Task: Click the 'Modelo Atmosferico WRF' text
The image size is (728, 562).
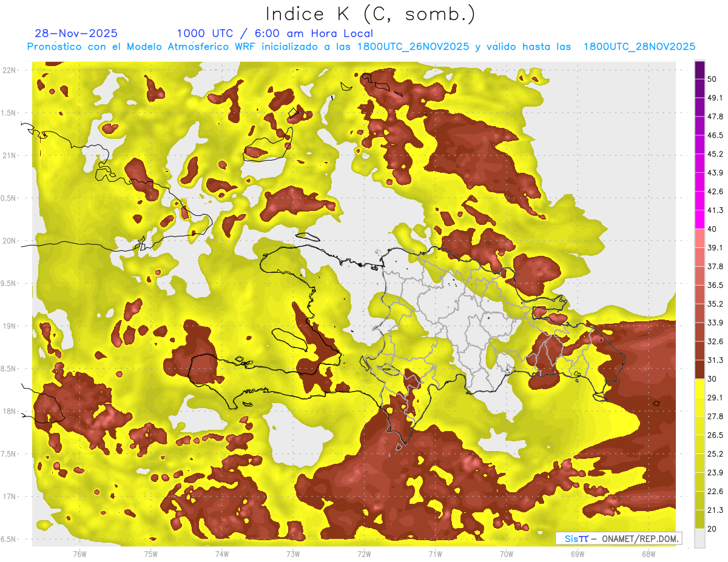Action: tap(190, 47)
